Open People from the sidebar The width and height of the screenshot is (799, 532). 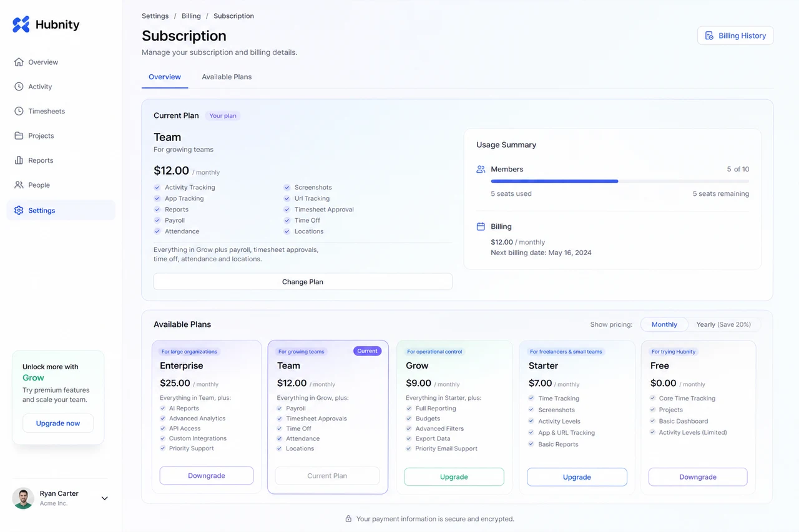tap(61, 185)
